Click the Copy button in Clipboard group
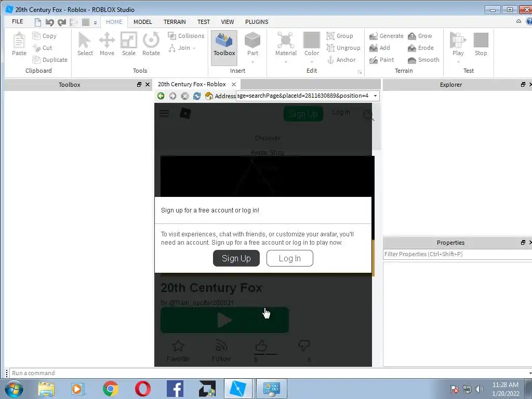Screen dimensions: 532x399 tap(45, 36)
